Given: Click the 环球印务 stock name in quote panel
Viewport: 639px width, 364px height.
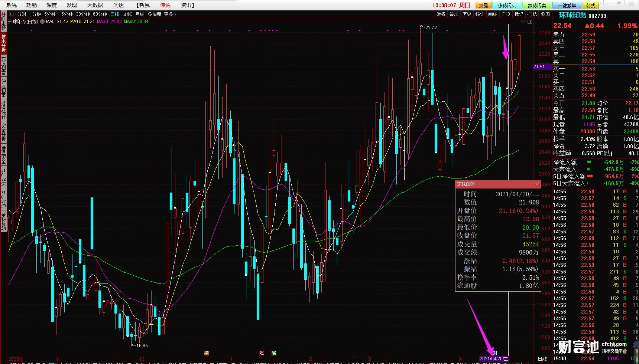Looking at the screenshot, I should [x=572, y=15].
